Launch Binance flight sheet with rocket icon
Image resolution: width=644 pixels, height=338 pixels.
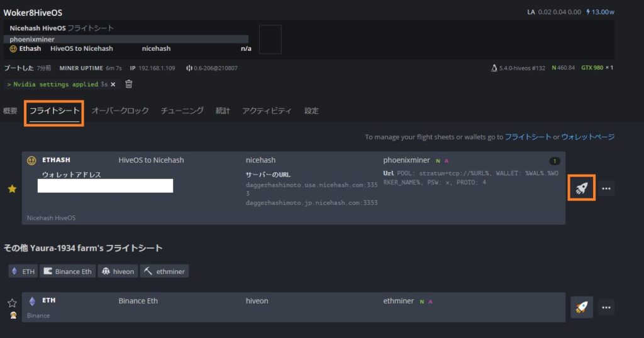click(582, 307)
